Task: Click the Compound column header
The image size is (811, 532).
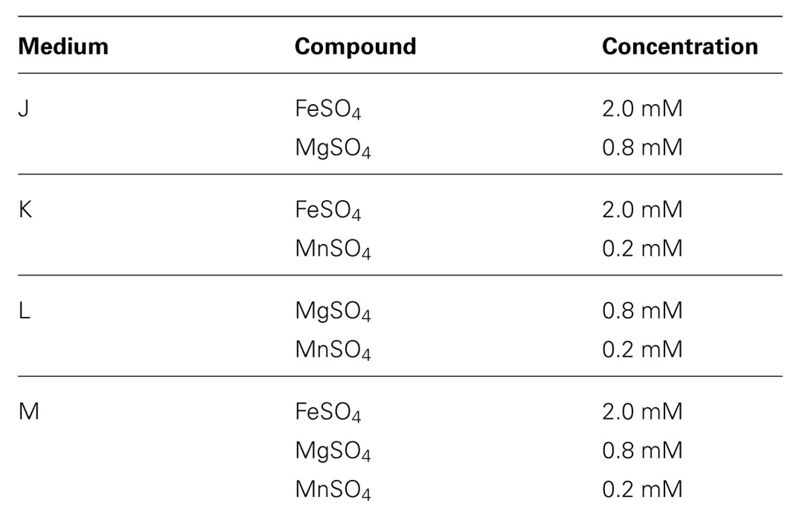Action: (355, 46)
